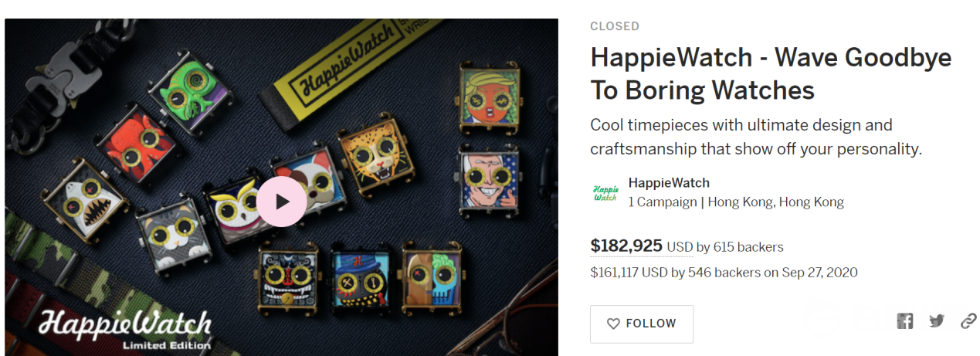Click the Sep 27, 2020 funding summary line

[x=724, y=272]
